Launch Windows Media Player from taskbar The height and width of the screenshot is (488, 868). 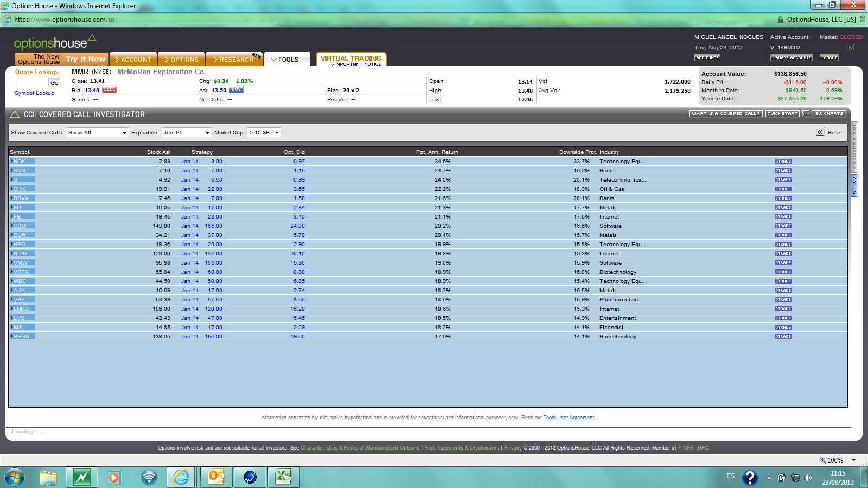[114, 477]
